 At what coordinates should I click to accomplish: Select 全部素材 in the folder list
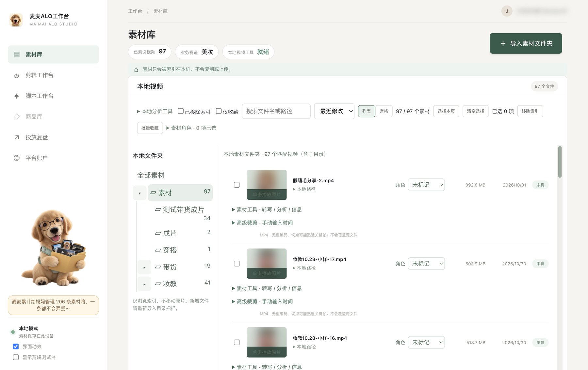(x=151, y=175)
